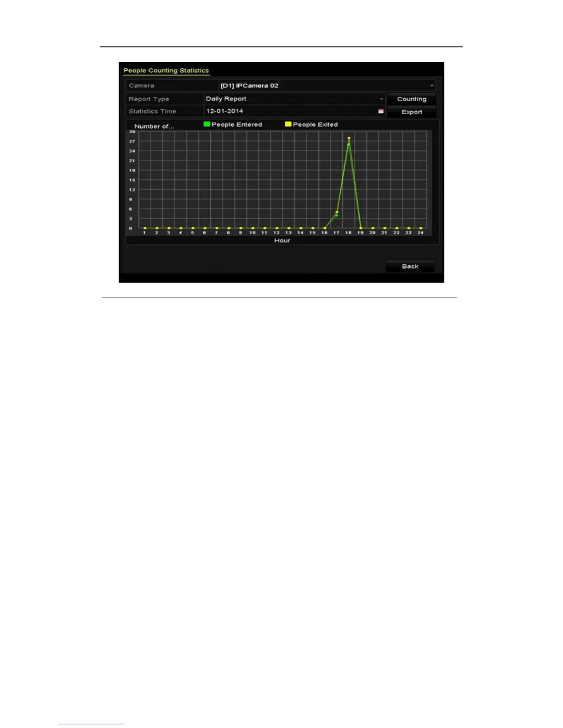Image resolution: width=563 pixels, height=728 pixels.
Task: Click the Hour axis label
Action: [x=282, y=240]
